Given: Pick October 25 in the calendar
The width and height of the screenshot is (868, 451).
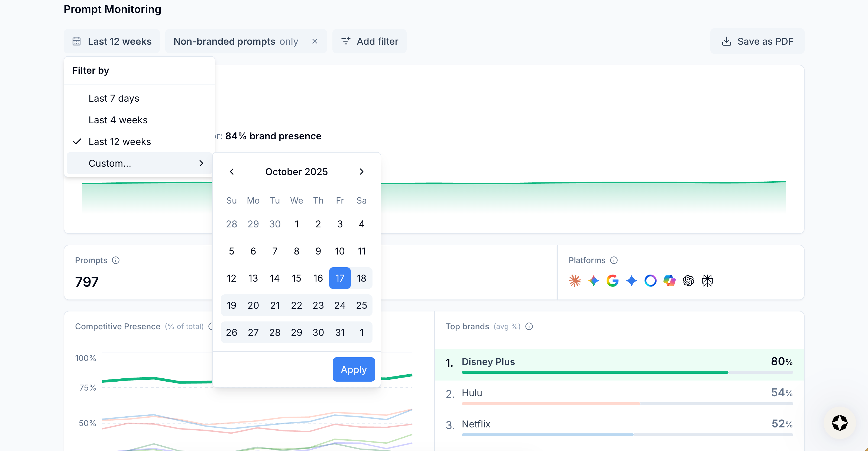Looking at the screenshot, I should tap(362, 305).
